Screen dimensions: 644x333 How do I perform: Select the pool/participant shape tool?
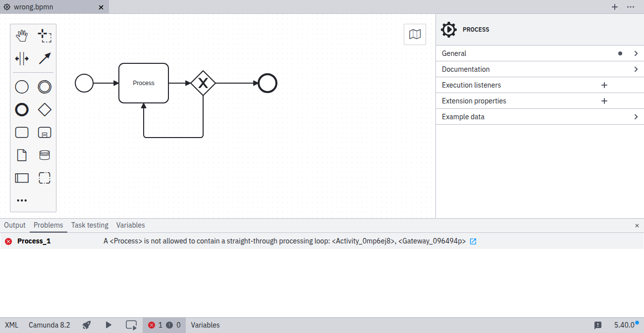point(22,178)
